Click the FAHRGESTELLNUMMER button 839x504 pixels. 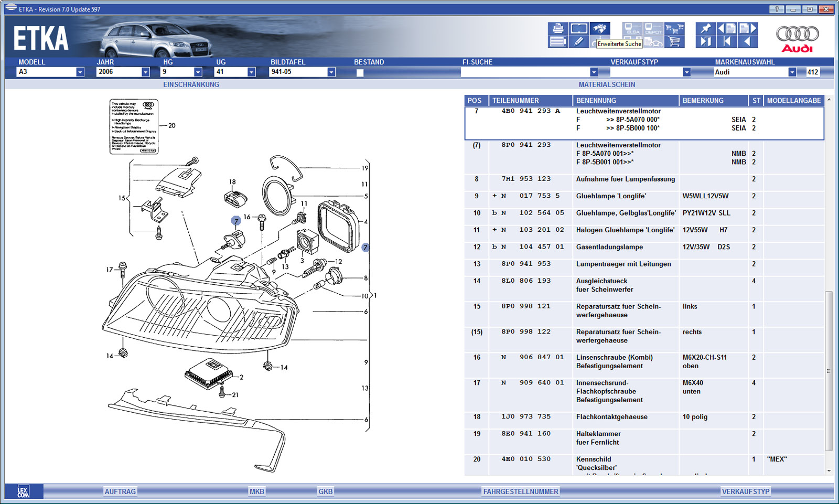coord(521,491)
